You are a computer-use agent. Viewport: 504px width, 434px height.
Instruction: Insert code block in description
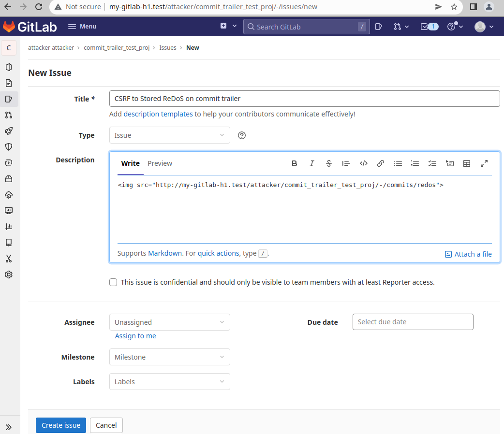(364, 163)
